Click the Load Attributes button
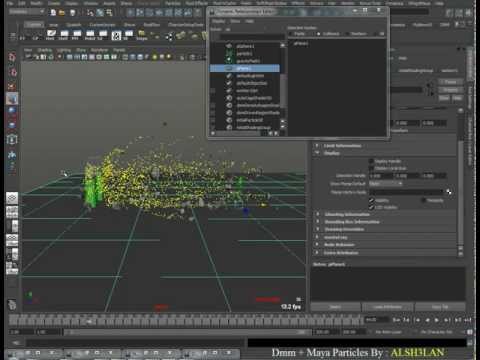The height and width of the screenshot is (360, 480). pos(388,307)
